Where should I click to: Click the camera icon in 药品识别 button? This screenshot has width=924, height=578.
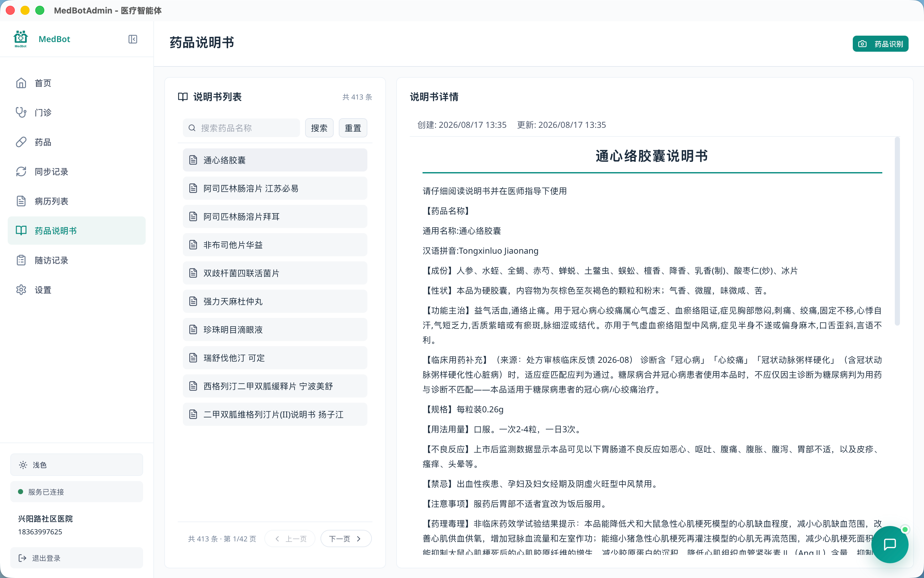(862, 44)
